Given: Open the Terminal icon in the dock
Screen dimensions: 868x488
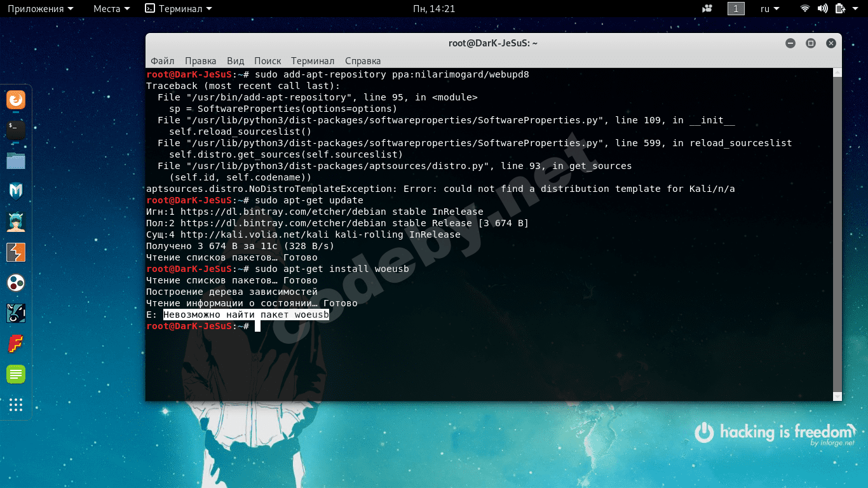Looking at the screenshot, I should pos(16,130).
